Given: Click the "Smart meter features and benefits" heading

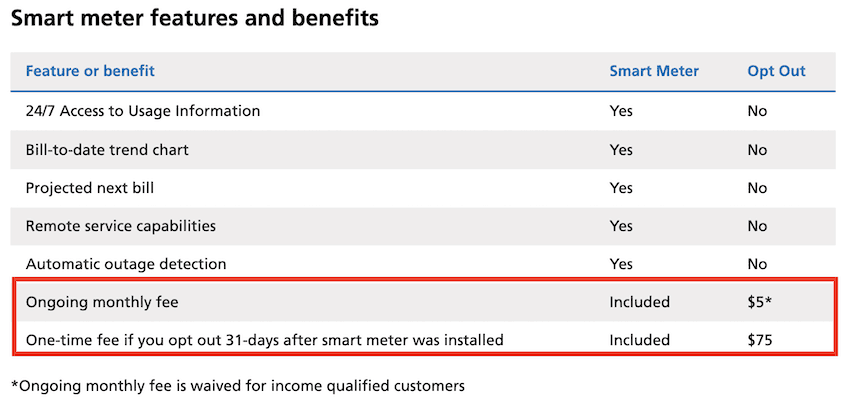Looking at the screenshot, I should point(194,18).
